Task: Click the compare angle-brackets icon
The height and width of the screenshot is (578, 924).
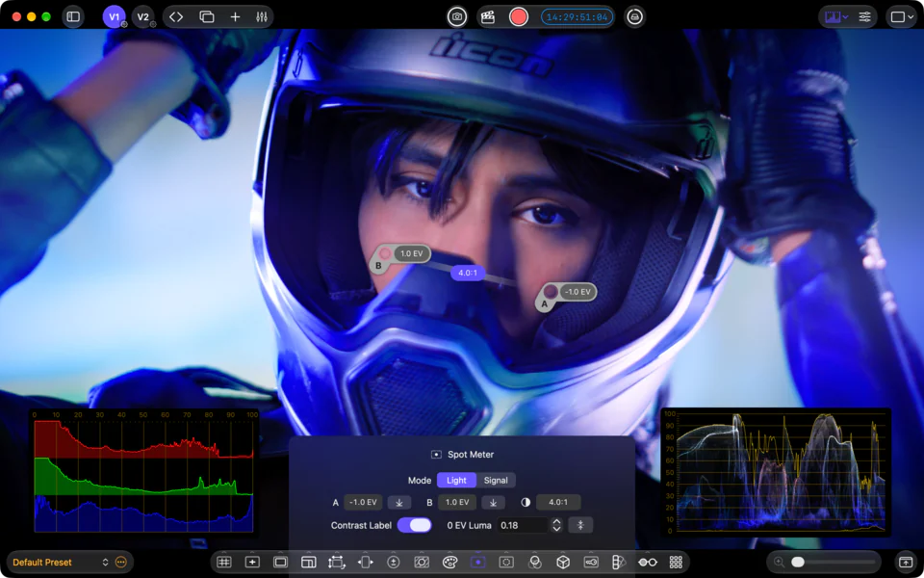Action: (x=176, y=17)
